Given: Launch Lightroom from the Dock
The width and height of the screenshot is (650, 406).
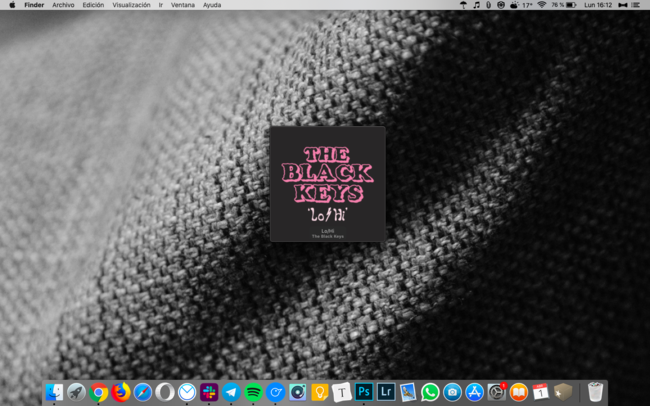Looking at the screenshot, I should pyautogui.click(x=386, y=392).
